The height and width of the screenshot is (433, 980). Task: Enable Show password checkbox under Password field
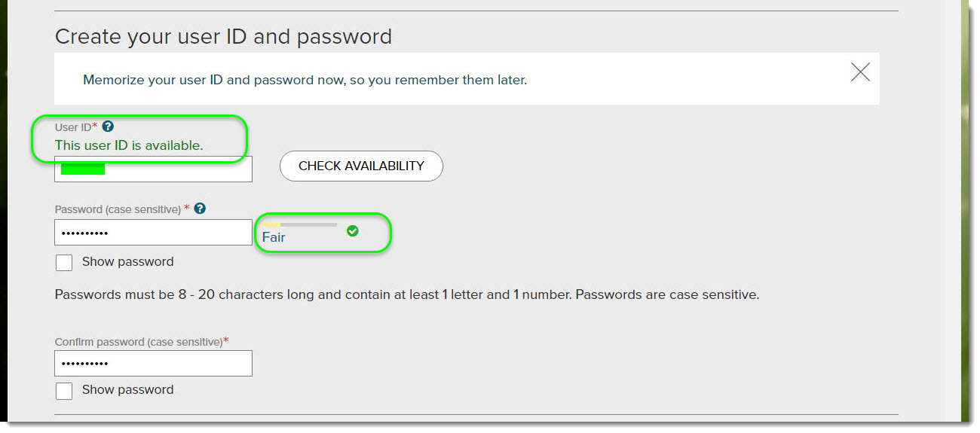coord(64,262)
